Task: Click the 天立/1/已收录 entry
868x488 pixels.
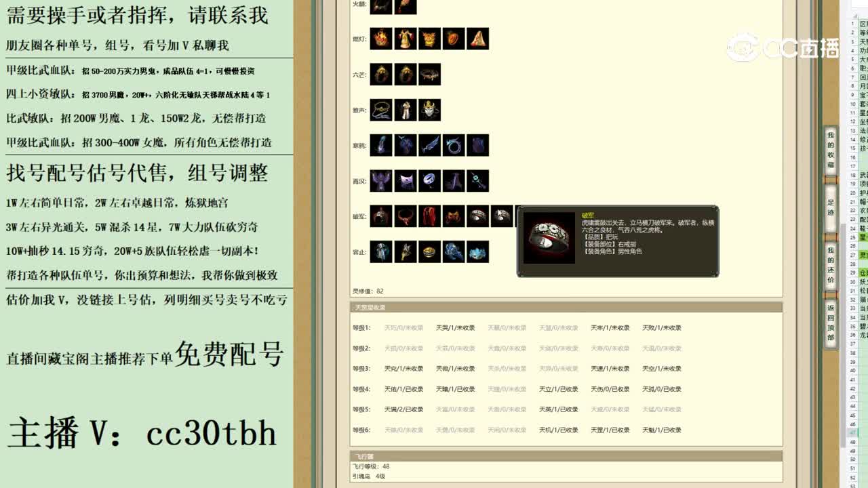Action: (x=558, y=389)
